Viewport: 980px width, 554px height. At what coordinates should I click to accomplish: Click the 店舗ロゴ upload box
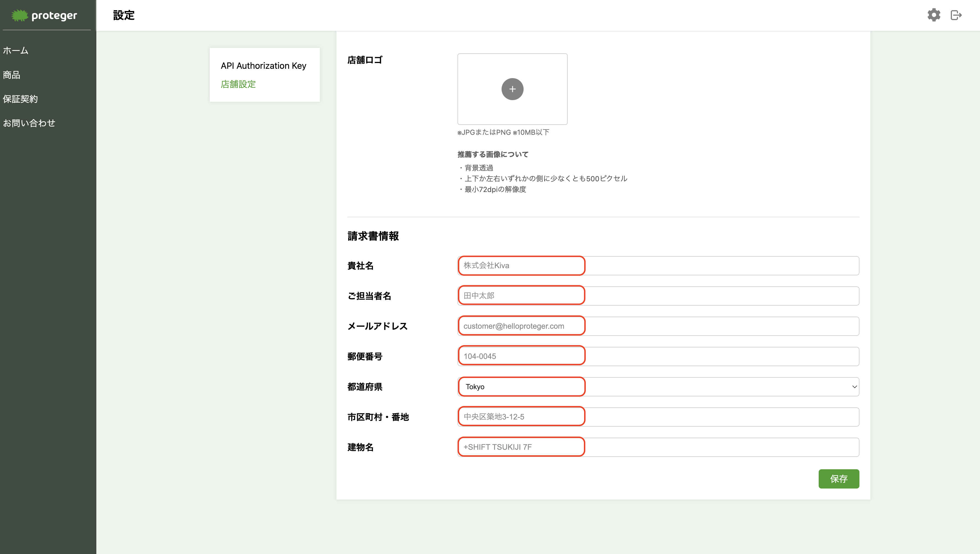point(512,110)
